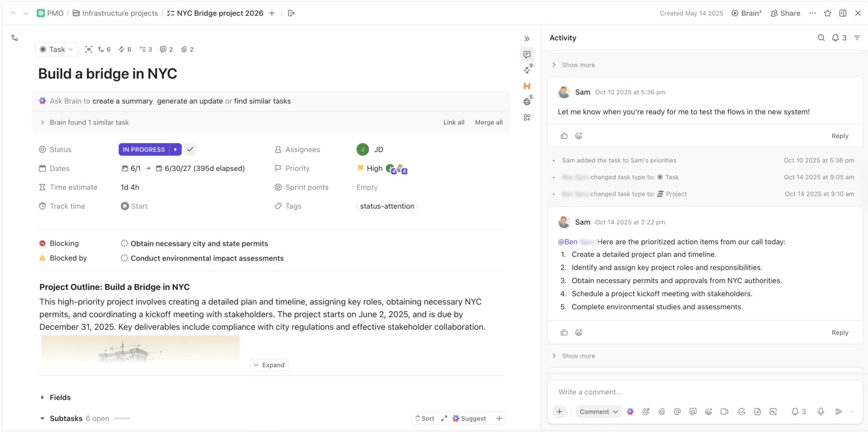
Task: Click the star icon to favorite task
Action: 827,13
